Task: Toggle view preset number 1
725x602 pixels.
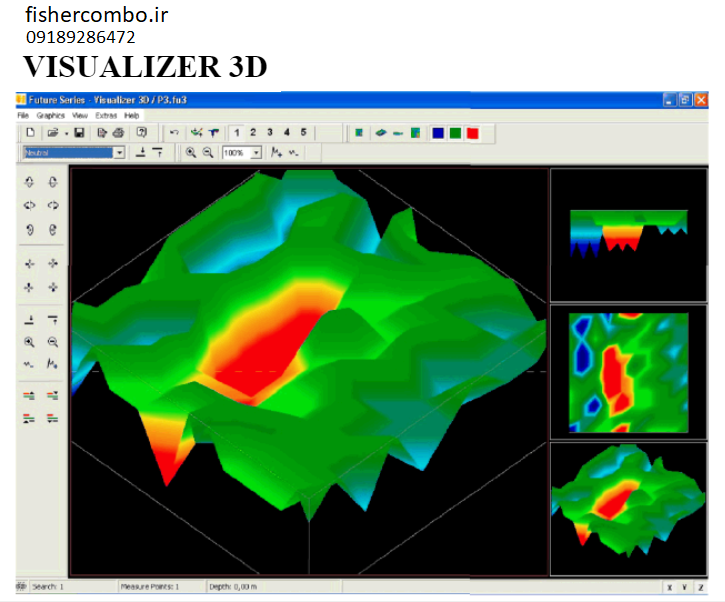Action: point(236,132)
